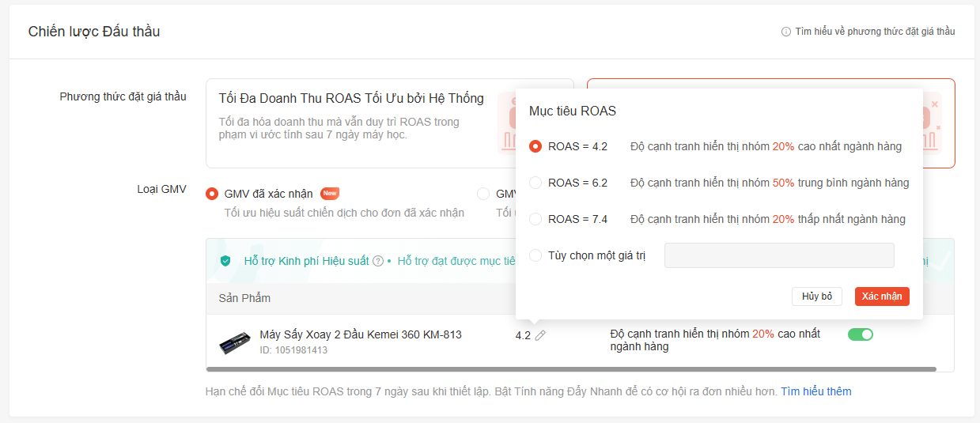This screenshot has height=423, width=980.
Task: Click the custom ROAS value input field
Action: (x=779, y=255)
